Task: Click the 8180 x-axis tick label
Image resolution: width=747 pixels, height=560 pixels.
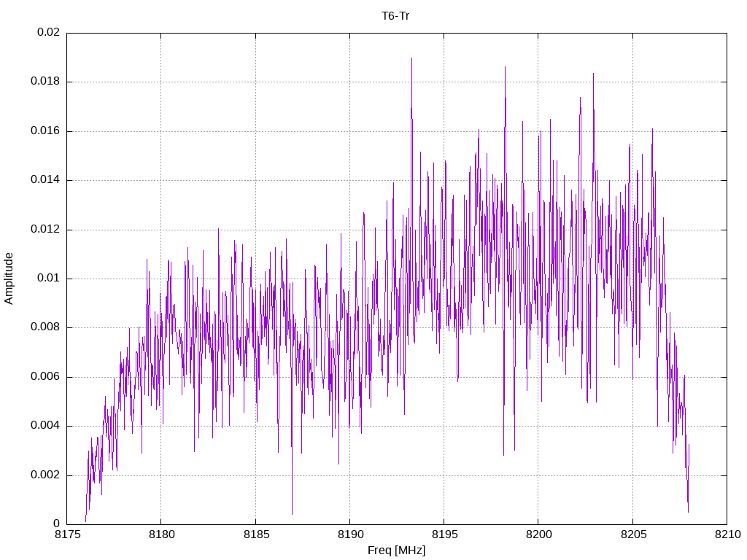Action: [162, 534]
